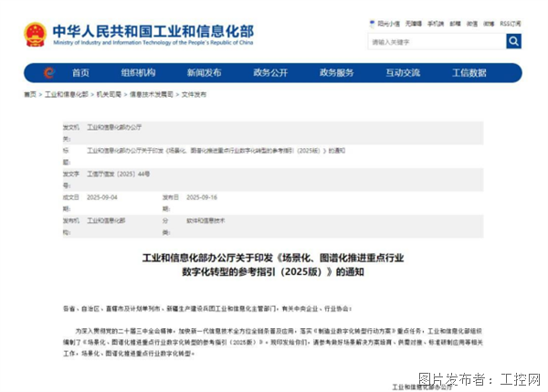Click 文件发布 breadcrumb link
548x392 pixels.
click(x=194, y=94)
